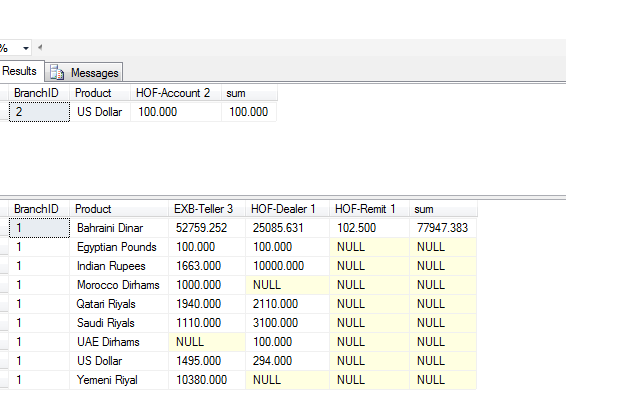
Task: Select the Product header in lower grid
Action: point(119,209)
